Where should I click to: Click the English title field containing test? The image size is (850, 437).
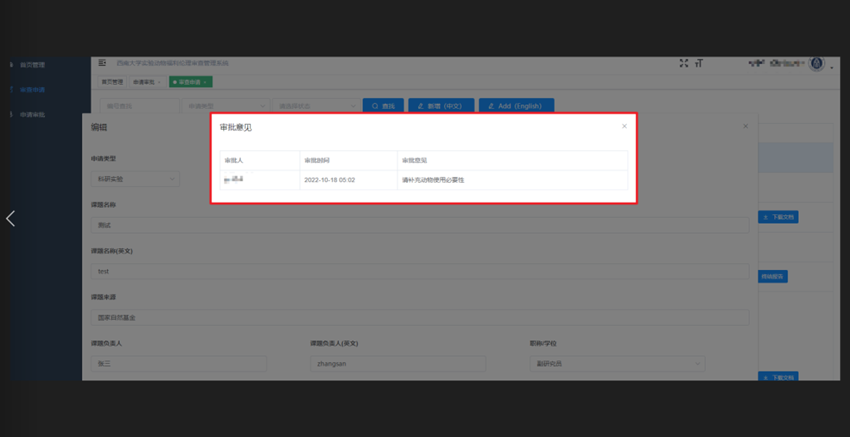(420, 271)
